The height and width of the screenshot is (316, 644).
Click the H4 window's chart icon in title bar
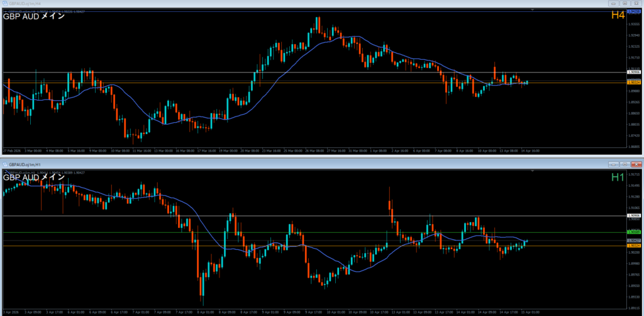[4, 3]
